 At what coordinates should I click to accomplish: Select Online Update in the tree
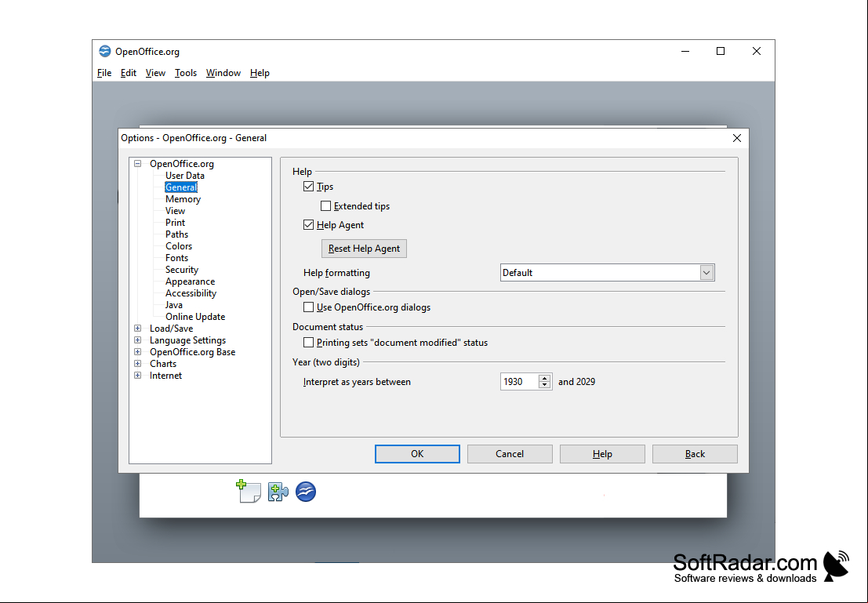[x=195, y=317]
